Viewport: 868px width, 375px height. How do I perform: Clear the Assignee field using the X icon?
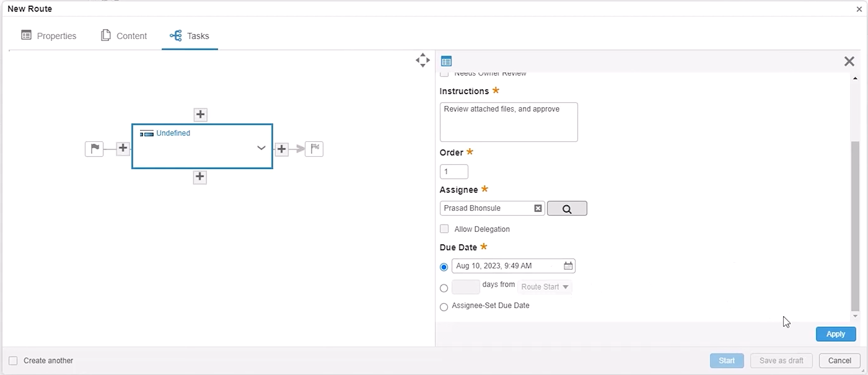click(537, 208)
